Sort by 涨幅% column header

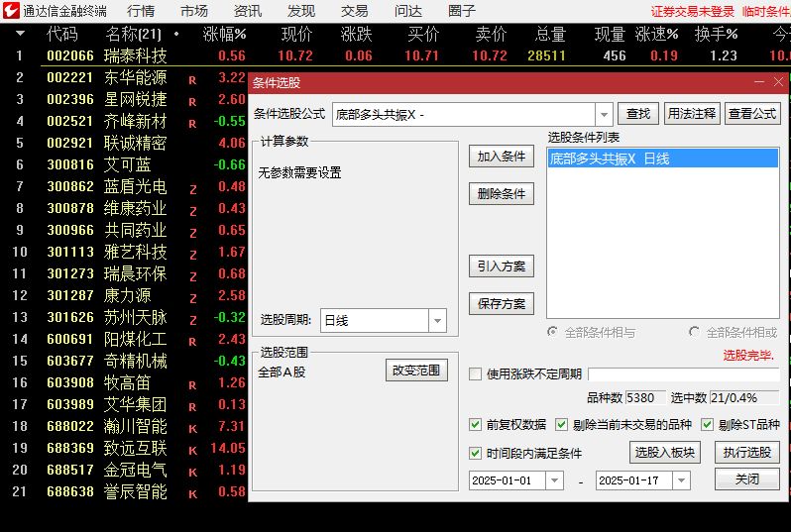(x=224, y=35)
